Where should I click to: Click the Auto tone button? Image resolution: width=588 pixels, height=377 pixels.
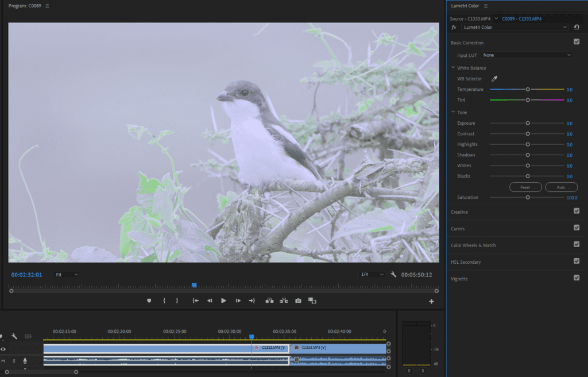coord(561,187)
